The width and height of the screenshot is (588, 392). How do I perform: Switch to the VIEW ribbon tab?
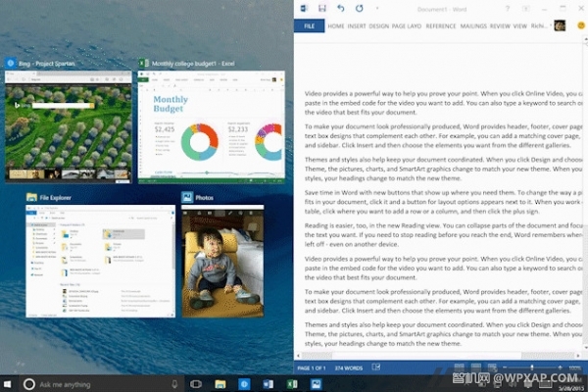(x=519, y=25)
